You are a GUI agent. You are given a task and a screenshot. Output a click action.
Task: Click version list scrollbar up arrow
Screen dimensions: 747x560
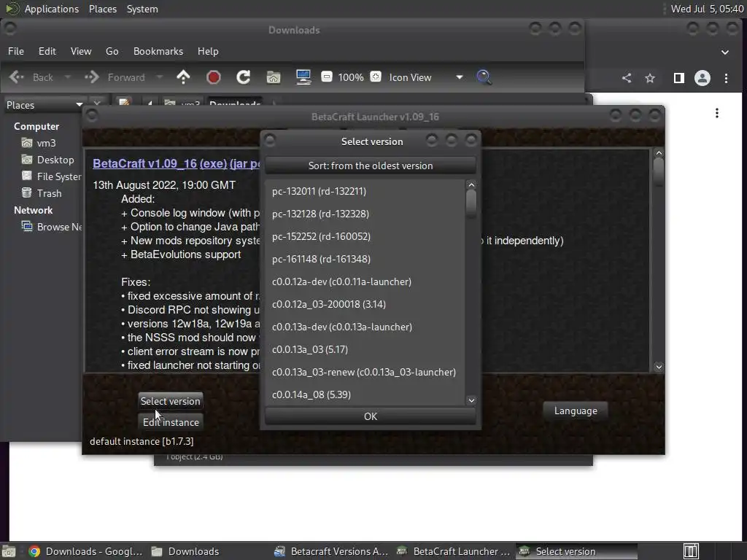coord(471,184)
